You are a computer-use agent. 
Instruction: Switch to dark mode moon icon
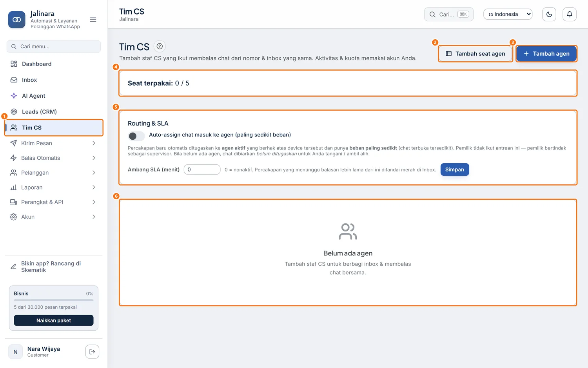pos(549,15)
